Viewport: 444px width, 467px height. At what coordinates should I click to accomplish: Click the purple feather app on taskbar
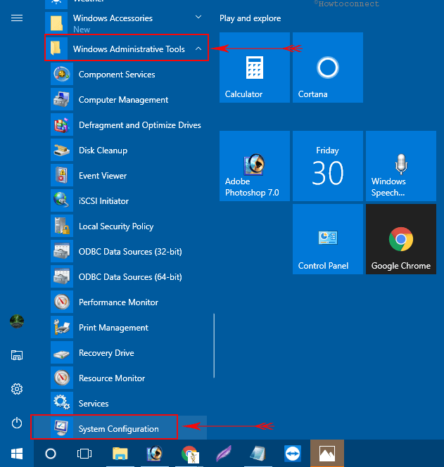[224, 454]
